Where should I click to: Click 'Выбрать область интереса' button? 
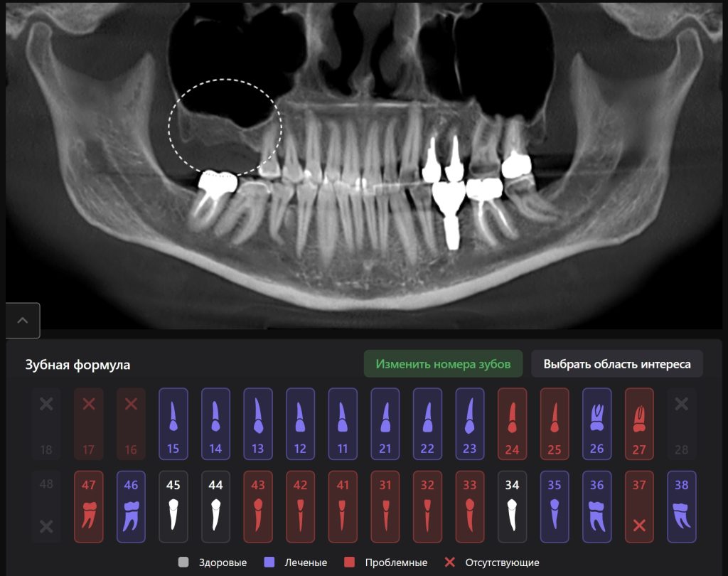pyautogui.click(x=616, y=363)
